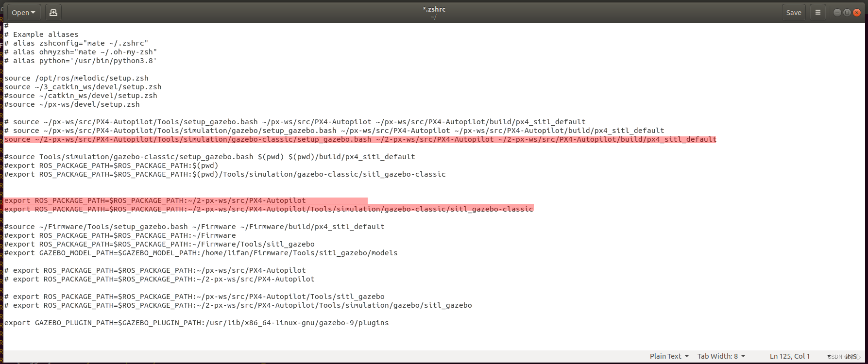
Task: Click commented export ending px-ws/.../Tools/sitl_gazebo
Action: pos(194,297)
